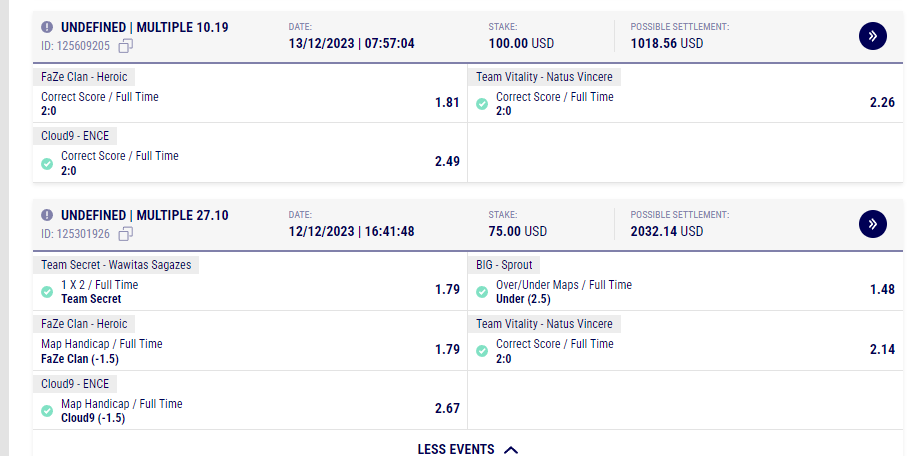
Task: Click the green check on BIG - Sprout Under (2.5)
Action: tap(482, 292)
